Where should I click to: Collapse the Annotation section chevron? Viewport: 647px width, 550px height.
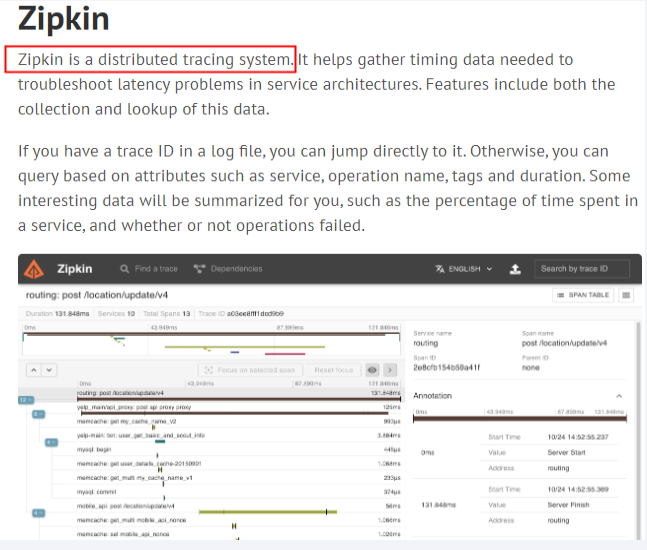(619, 396)
